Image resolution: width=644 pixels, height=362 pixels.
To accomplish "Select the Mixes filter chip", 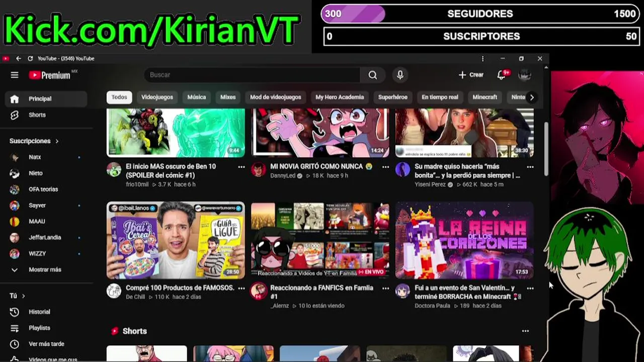I will [x=228, y=97].
